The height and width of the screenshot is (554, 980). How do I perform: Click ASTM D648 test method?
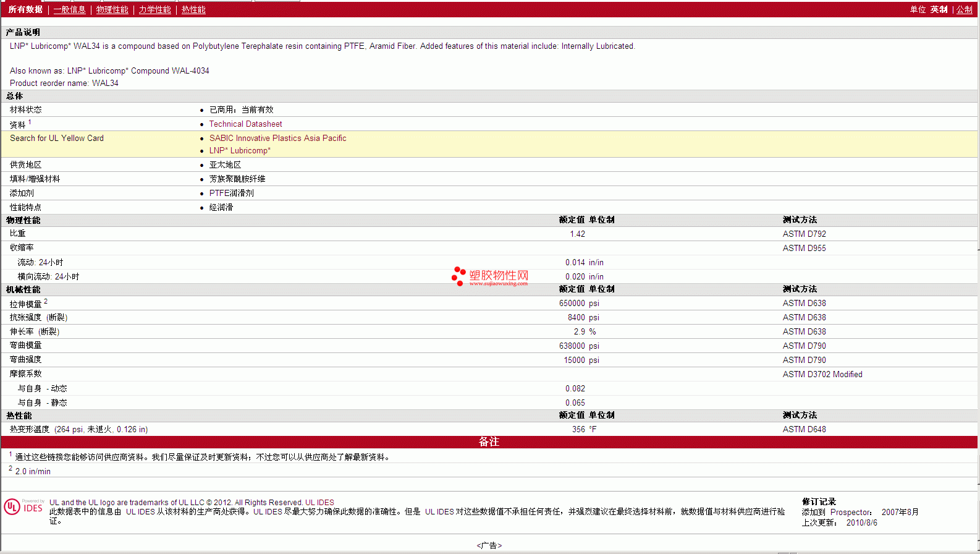(x=804, y=429)
